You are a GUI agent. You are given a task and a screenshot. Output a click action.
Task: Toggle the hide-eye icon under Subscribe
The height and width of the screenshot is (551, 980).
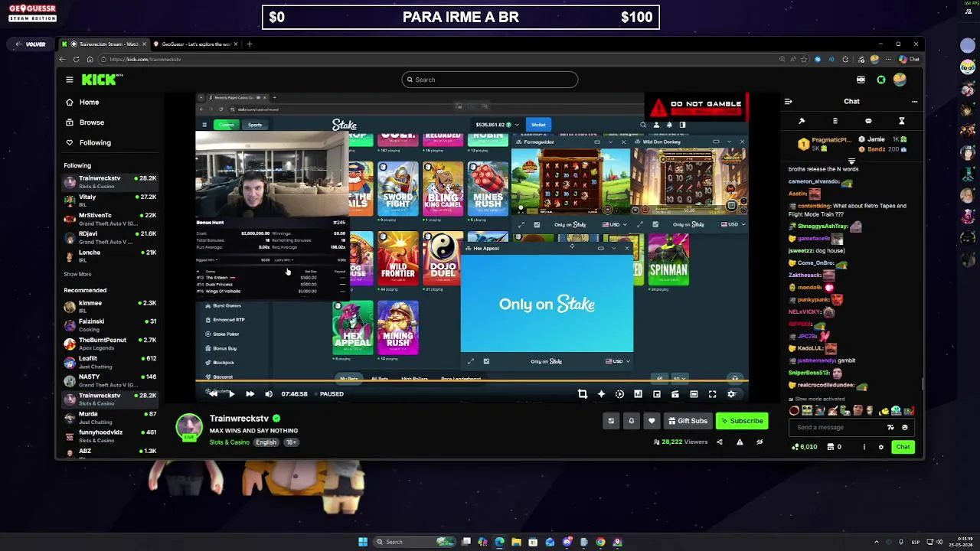pyautogui.click(x=759, y=442)
